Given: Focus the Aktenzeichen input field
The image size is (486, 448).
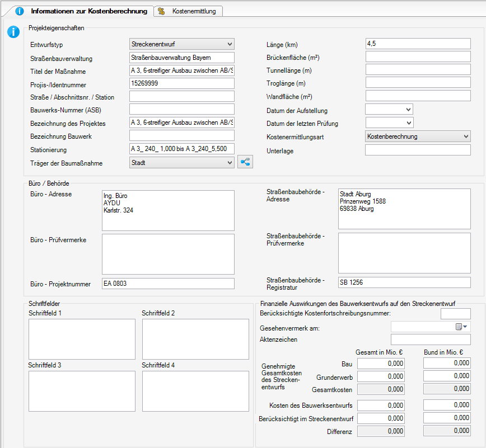Looking at the screenshot, I should click(x=431, y=339).
